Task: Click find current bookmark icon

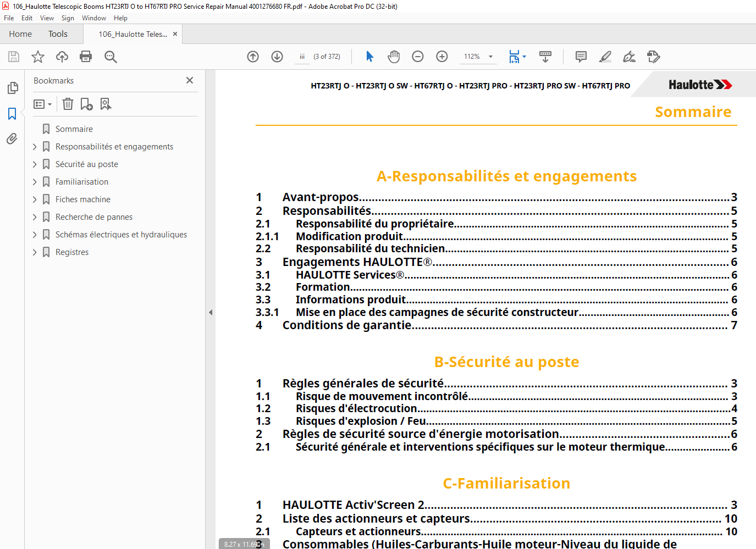Action: coord(106,104)
